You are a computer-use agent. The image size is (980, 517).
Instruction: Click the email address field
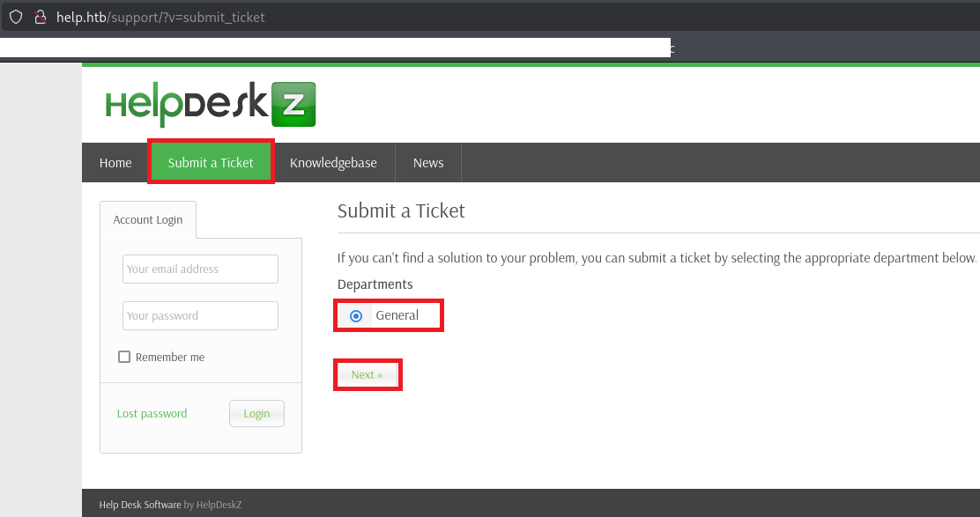[200, 270]
